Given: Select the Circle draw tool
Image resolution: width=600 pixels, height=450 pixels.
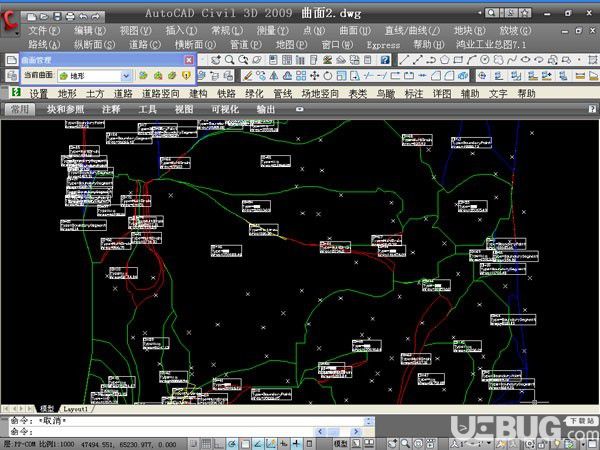Looking at the screenshot, I should [485, 60].
